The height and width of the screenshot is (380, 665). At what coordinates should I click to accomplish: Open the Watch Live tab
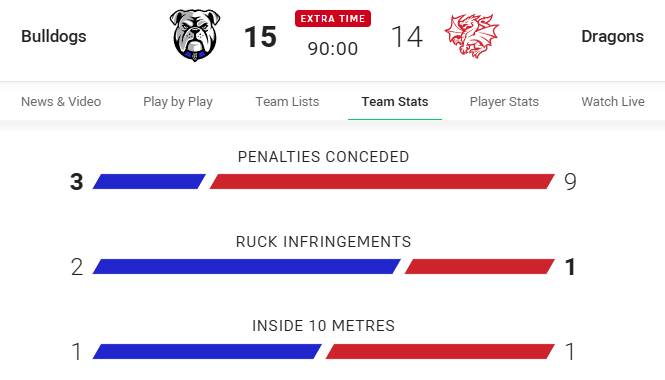pyautogui.click(x=613, y=102)
